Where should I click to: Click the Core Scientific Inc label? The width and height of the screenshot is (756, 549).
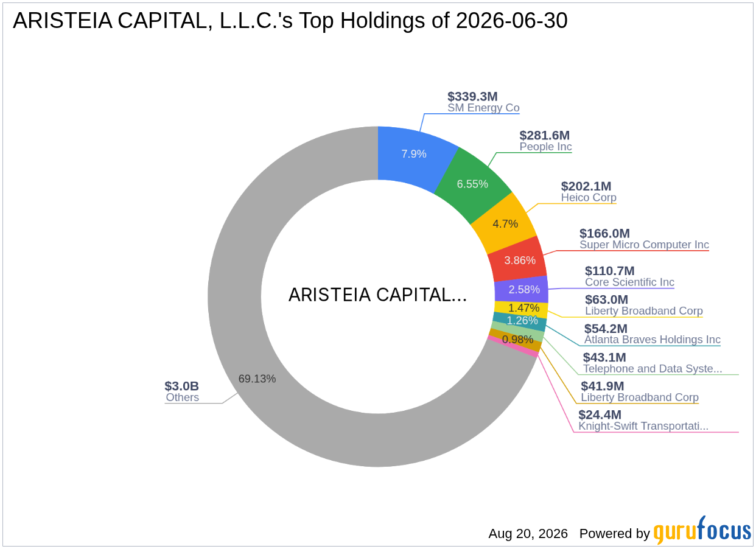click(629, 282)
